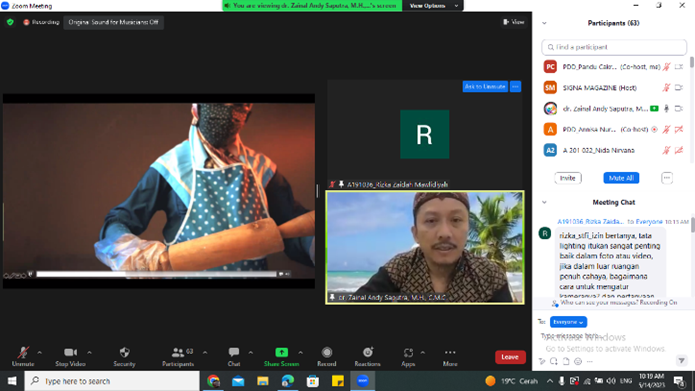Open Google Chrome from taskbar
The height and width of the screenshot is (391, 695).
click(x=213, y=381)
